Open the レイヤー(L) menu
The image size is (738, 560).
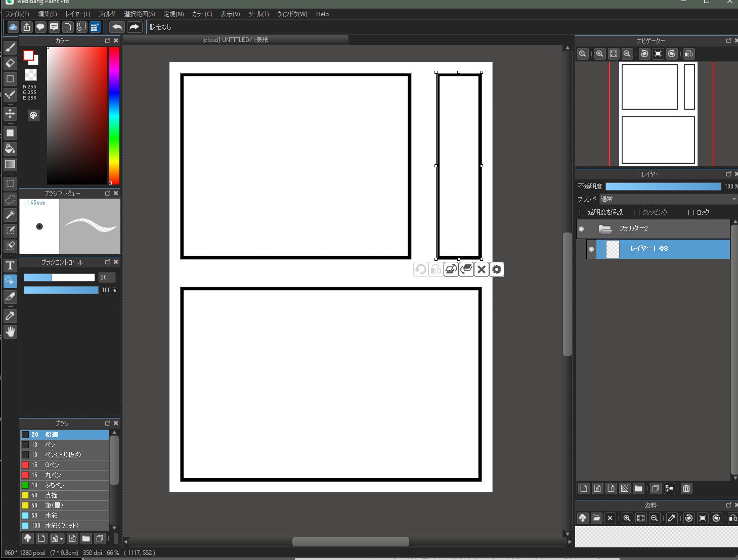77,14
